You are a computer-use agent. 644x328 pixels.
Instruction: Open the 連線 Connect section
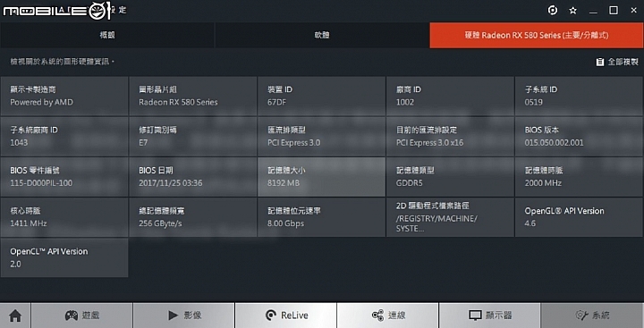tap(387, 315)
